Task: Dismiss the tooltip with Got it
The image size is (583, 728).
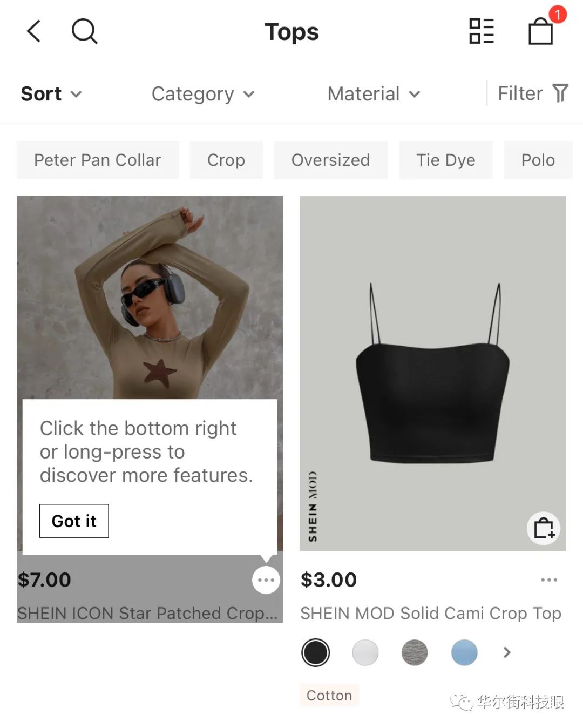Action: coord(74,521)
